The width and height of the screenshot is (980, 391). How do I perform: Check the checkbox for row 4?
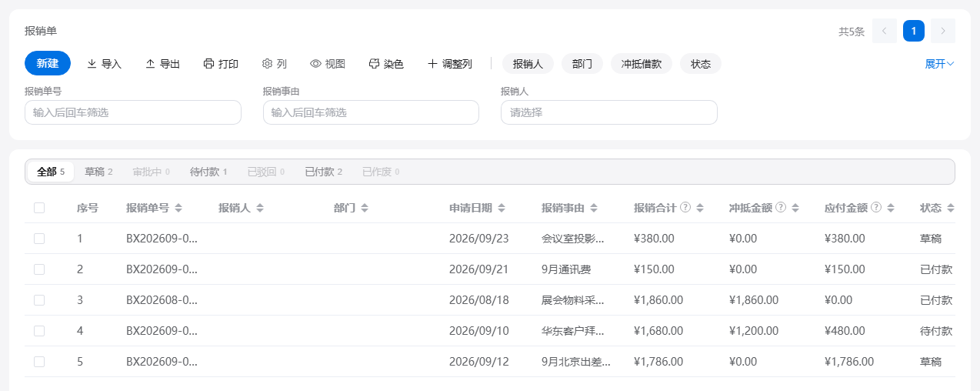coord(39,331)
